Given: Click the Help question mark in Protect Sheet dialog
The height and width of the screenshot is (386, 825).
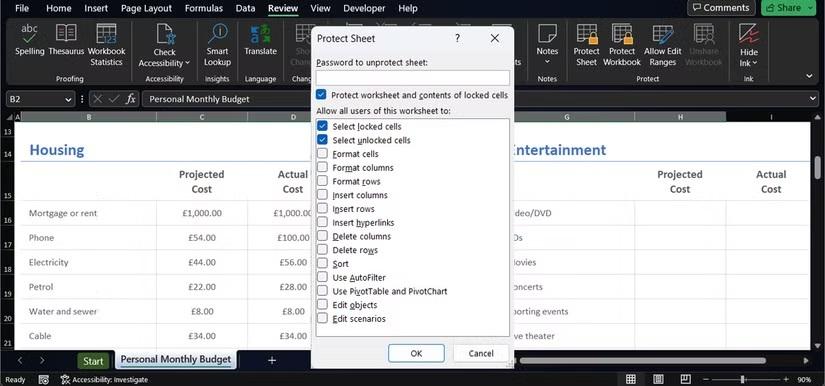Looking at the screenshot, I should tap(457, 38).
